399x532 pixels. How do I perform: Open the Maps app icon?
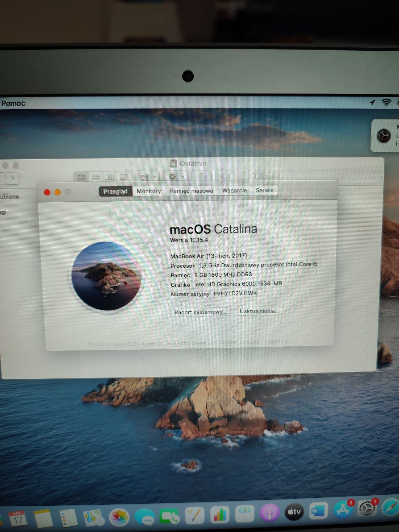tap(94, 517)
